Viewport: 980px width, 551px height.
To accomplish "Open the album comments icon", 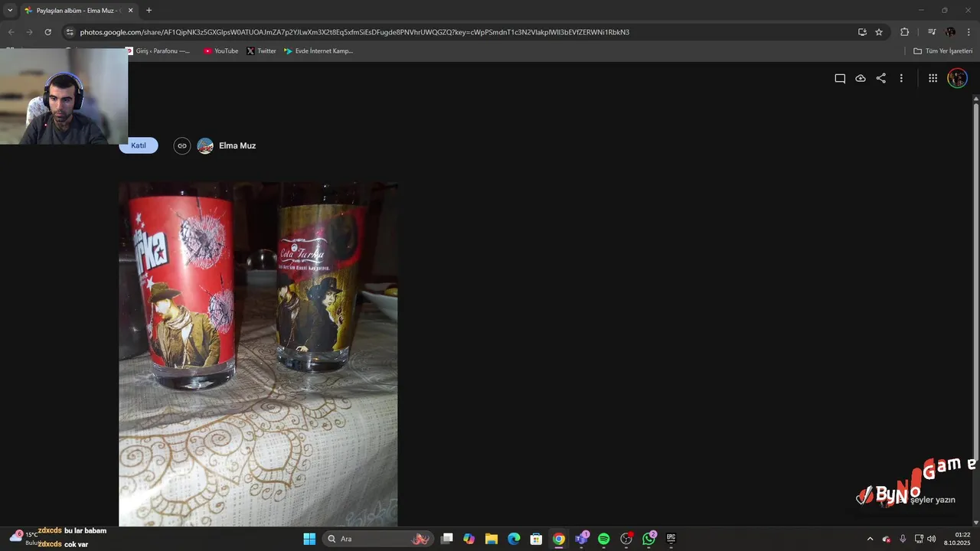I will 840,78.
